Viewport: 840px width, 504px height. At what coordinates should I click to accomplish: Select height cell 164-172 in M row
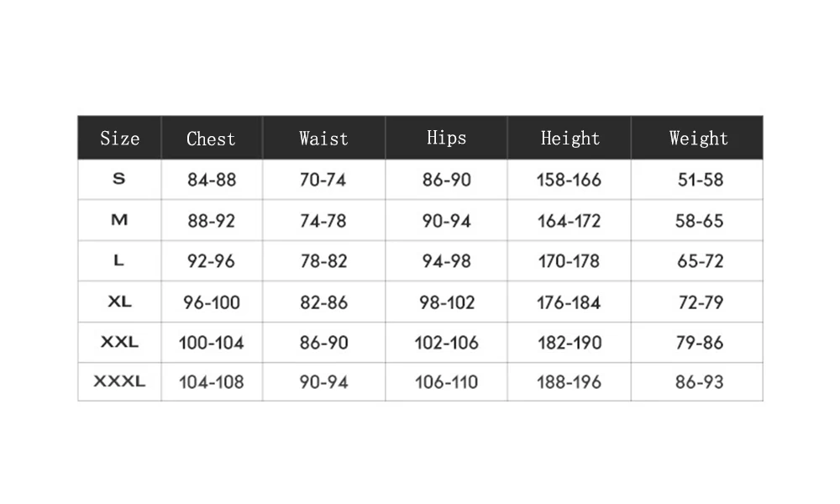[x=570, y=221]
